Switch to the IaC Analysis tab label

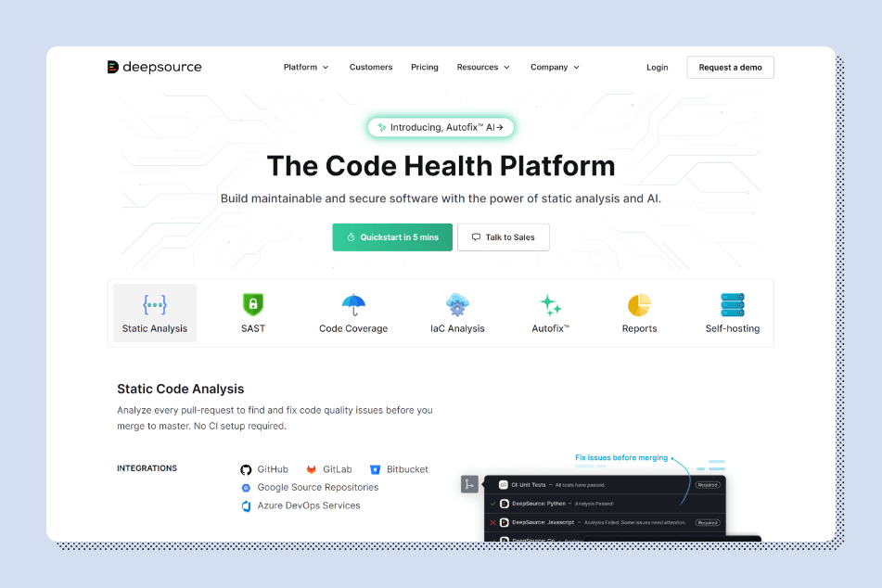(x=457, y=328)
